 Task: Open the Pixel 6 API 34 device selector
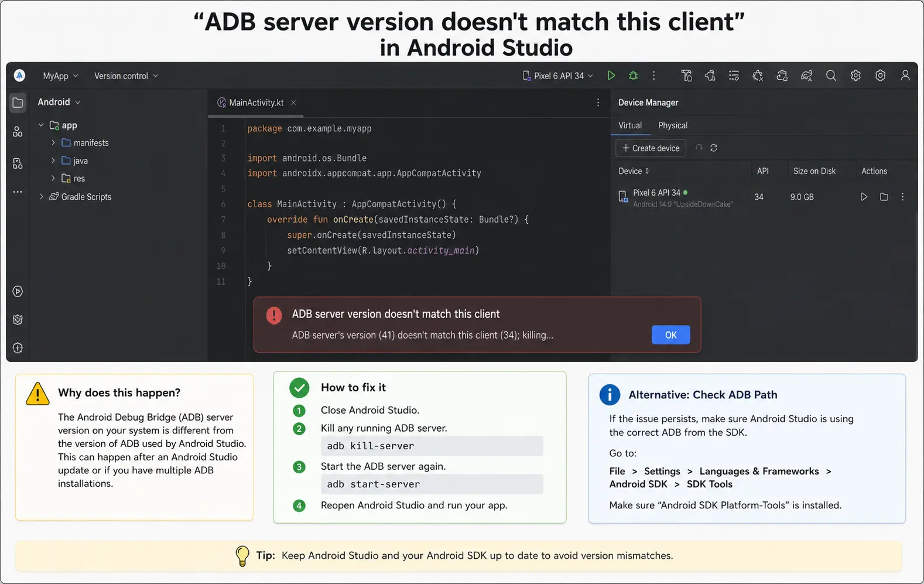tap(558, 76)
